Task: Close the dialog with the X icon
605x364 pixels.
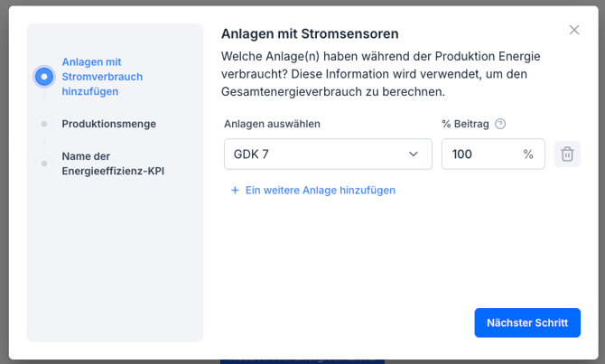Action: (x=574, y=30)
